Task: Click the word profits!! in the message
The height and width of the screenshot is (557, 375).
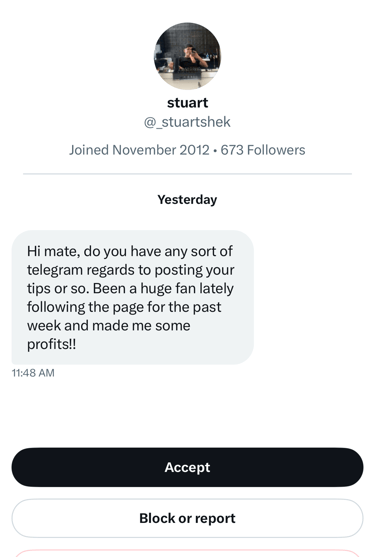Action: pyautogui.click(x=51, y=344)
